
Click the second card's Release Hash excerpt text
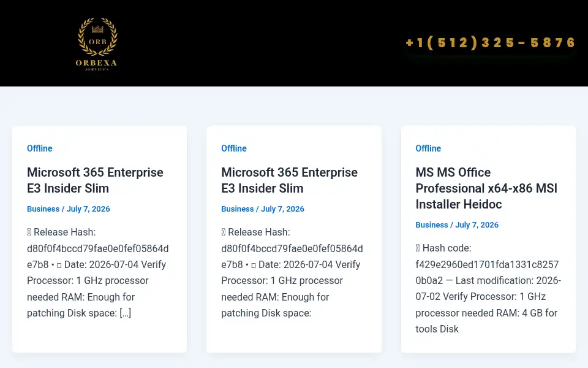(x=292, y=272)
